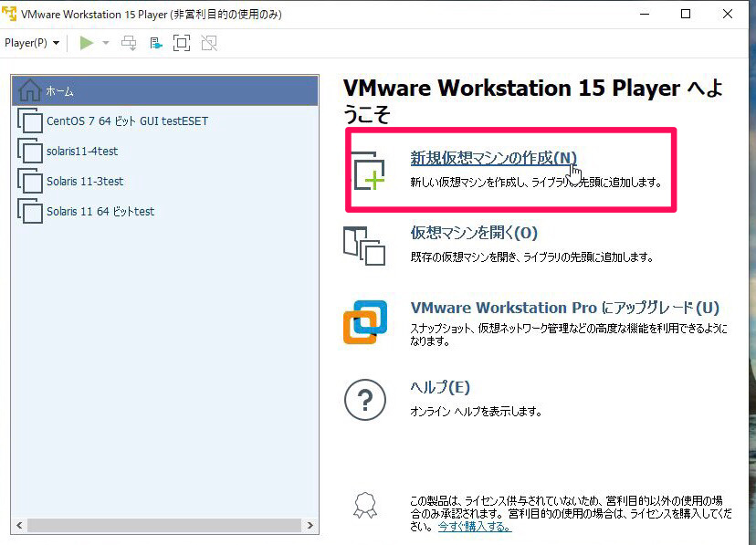The image size is (756, 545).
Task: Select the Solaris 11-3test virtual machine
Action: (x=165, y=181)
